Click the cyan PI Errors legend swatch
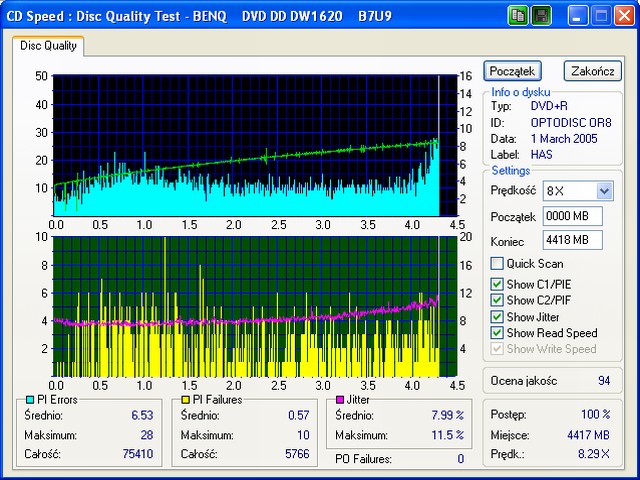 (x=30, y=399)
